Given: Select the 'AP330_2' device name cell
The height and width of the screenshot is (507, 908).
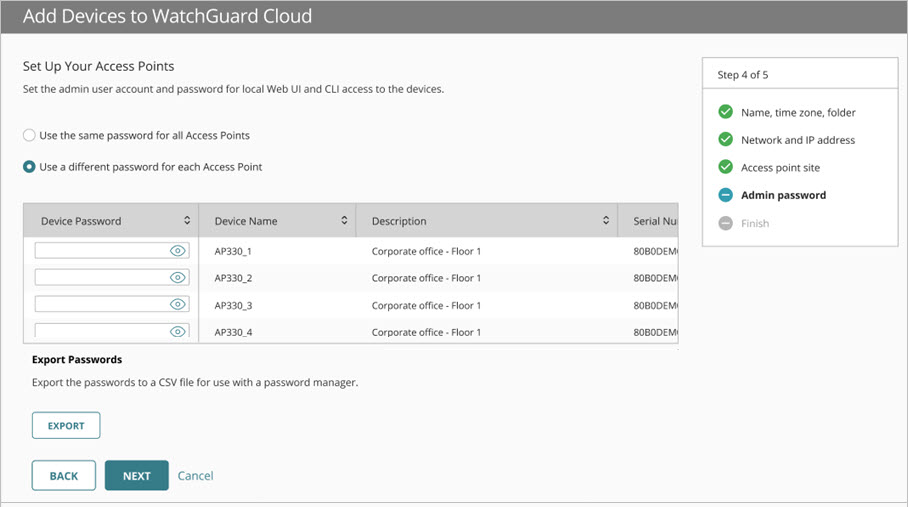Looking at the screenshot, I should coord(233,278).
